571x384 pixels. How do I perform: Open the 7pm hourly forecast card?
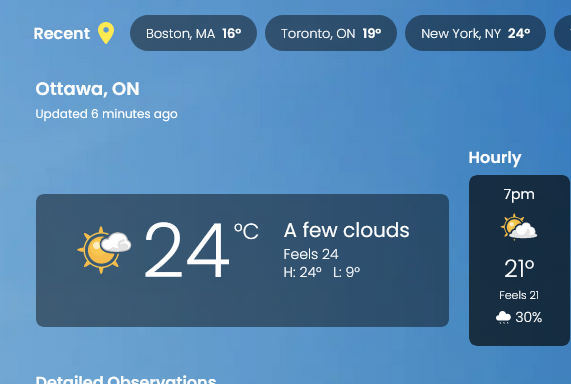click(519, 260)
